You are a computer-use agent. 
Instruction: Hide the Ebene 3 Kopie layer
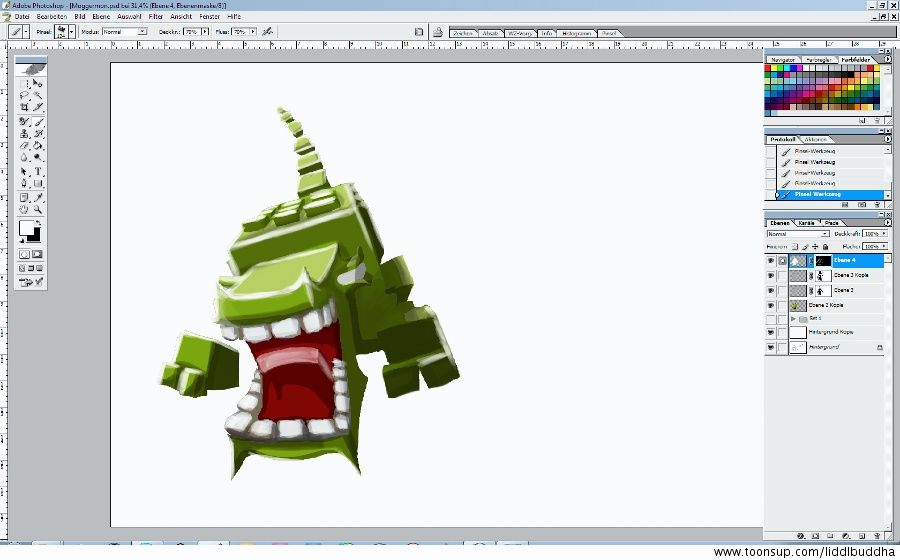point(771,276)
